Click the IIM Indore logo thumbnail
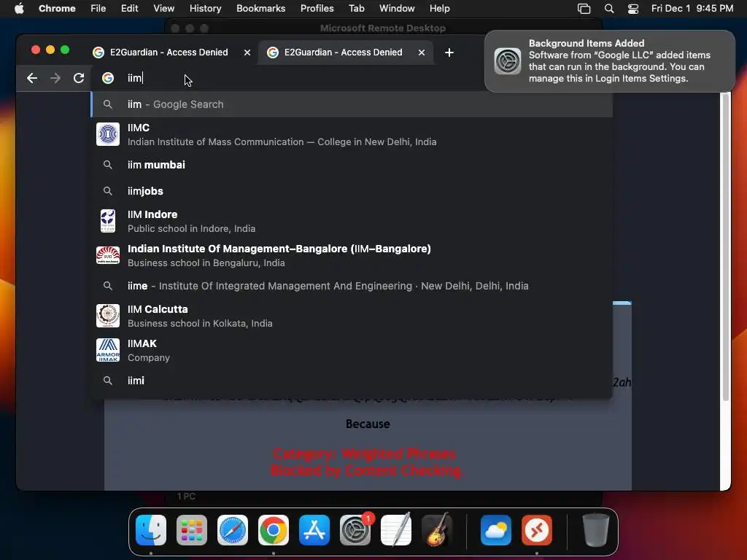Image resolution: width=747 pixels, height=560 pixels. (108, 221)
